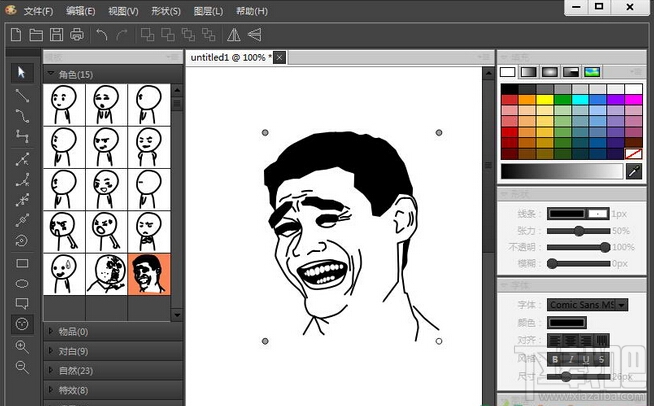Close the untitled1 document tab

point(280,57)
